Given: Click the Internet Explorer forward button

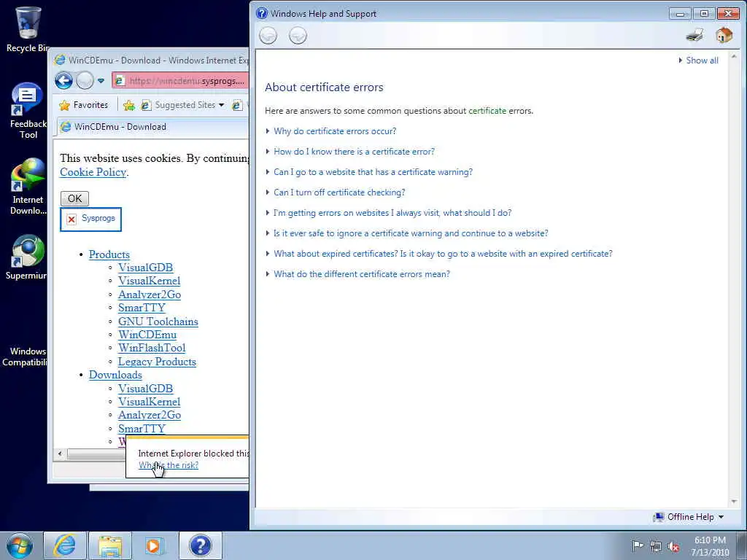Looking at the screenshot, I should coord(85,80).
